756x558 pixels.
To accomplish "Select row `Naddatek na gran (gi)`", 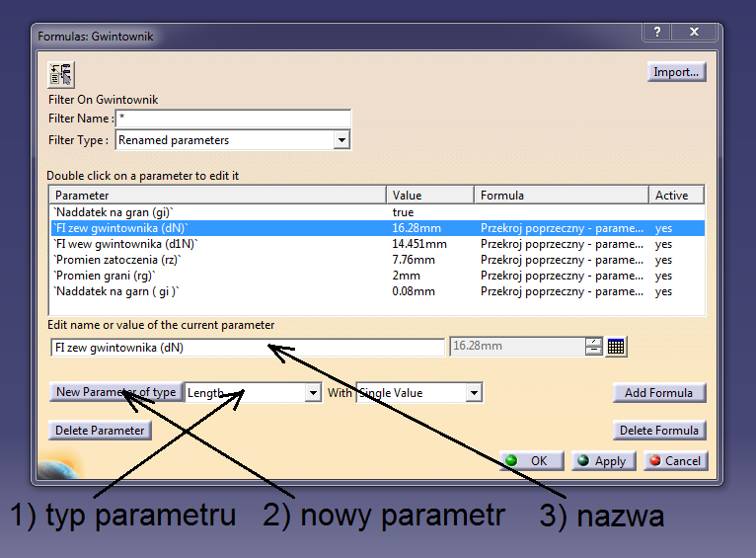I will pos(377,212).
